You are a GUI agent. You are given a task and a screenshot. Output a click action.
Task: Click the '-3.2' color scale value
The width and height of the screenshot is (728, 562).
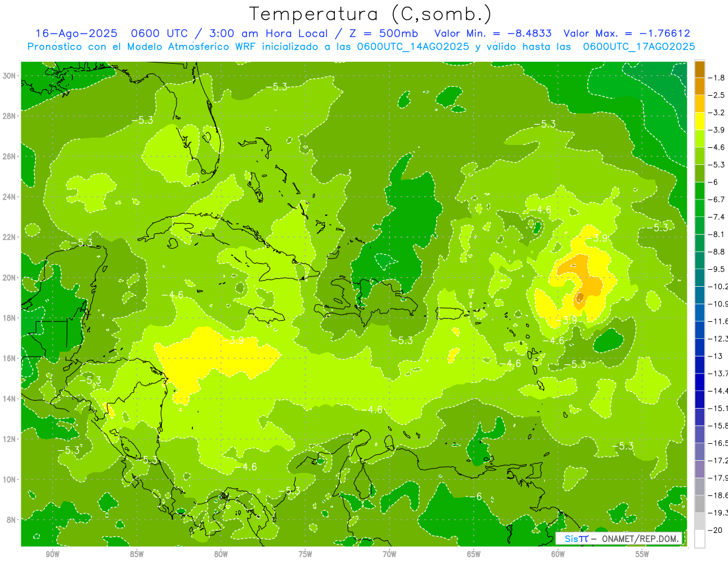(718, 113)
